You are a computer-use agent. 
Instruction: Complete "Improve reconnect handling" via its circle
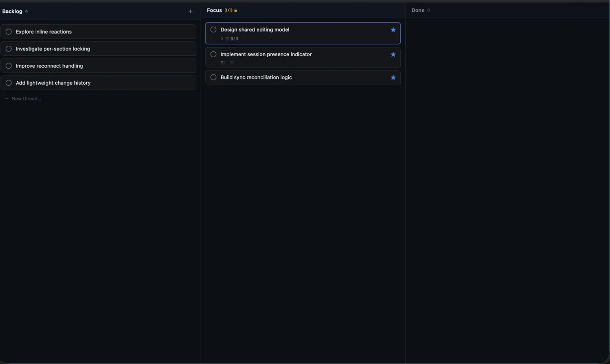tap(9, 66)
